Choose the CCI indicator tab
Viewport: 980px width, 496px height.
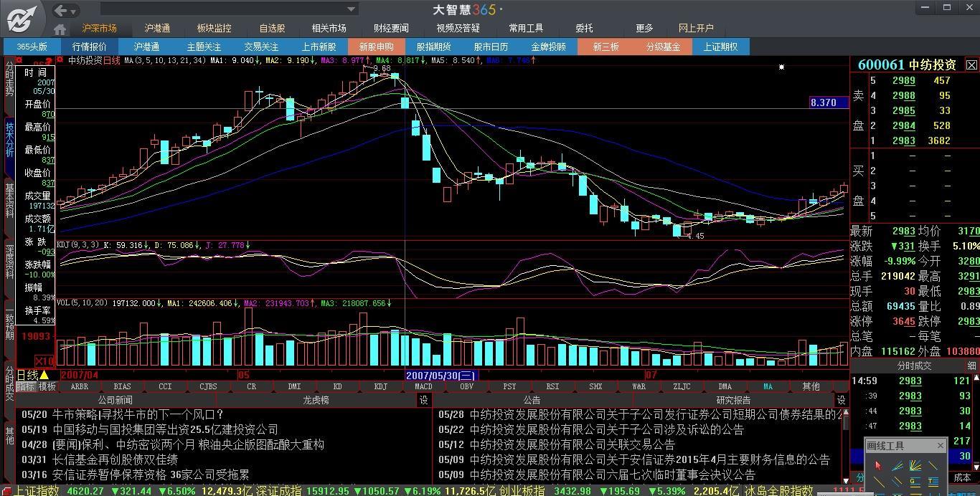click(x=166, y=386)
